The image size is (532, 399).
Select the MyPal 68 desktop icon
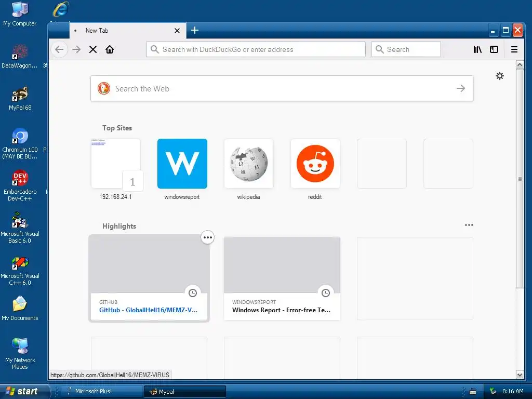(20, 98)
